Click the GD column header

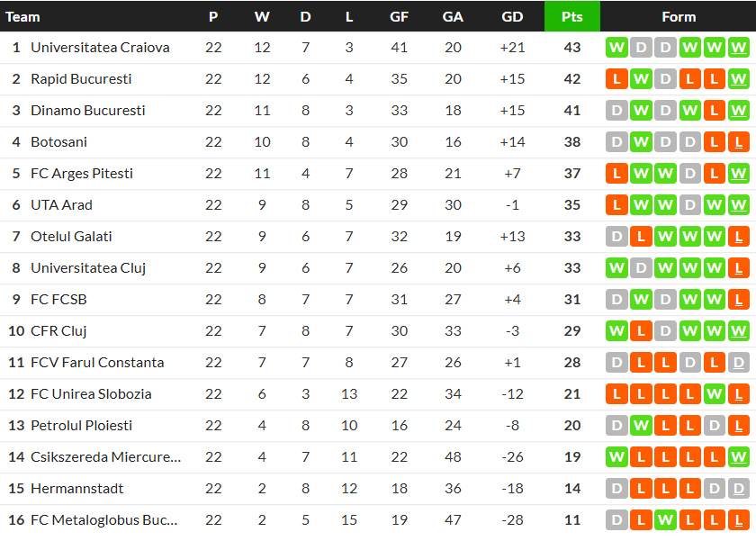(512, 16)
